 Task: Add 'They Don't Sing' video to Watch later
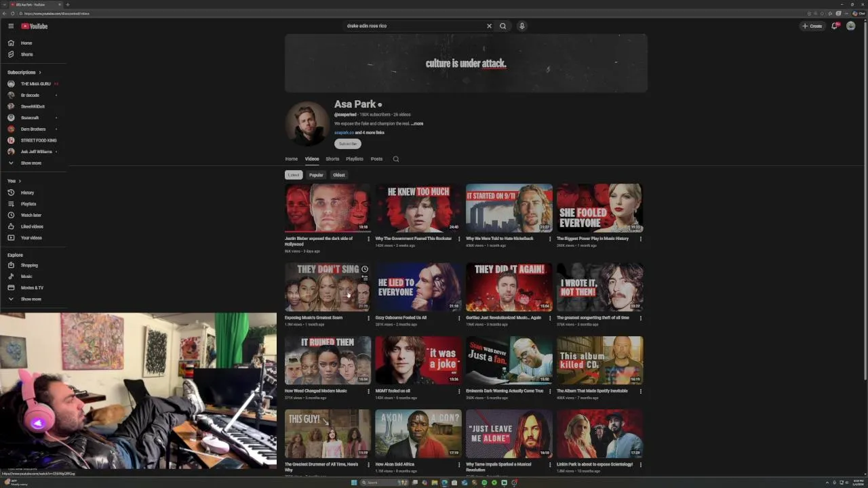tap(364, 269)
